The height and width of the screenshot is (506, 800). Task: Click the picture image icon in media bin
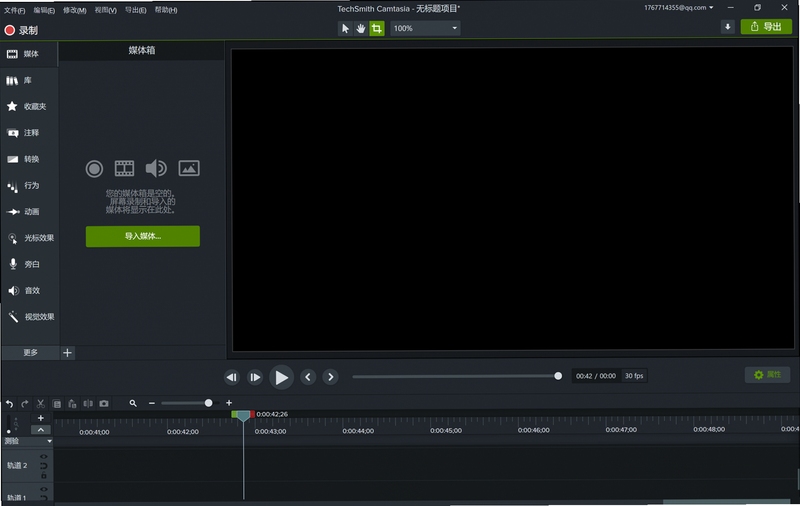tap(189, 168)
